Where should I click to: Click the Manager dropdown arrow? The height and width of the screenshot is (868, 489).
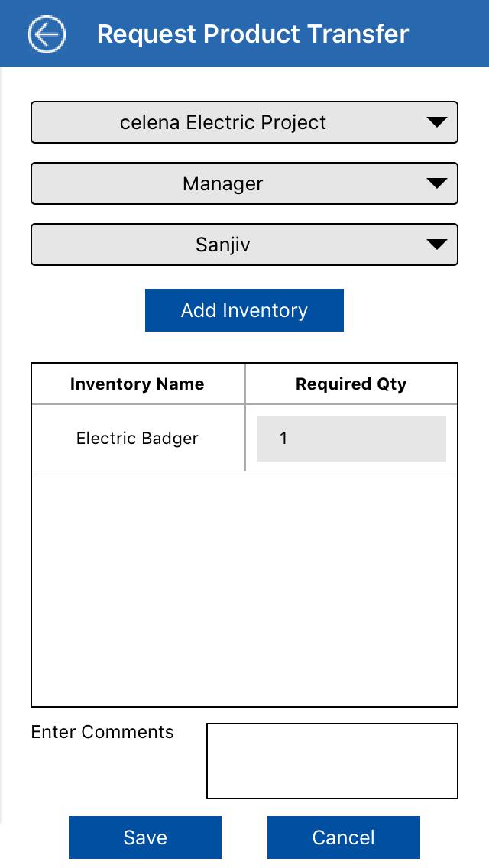[436, 183]
